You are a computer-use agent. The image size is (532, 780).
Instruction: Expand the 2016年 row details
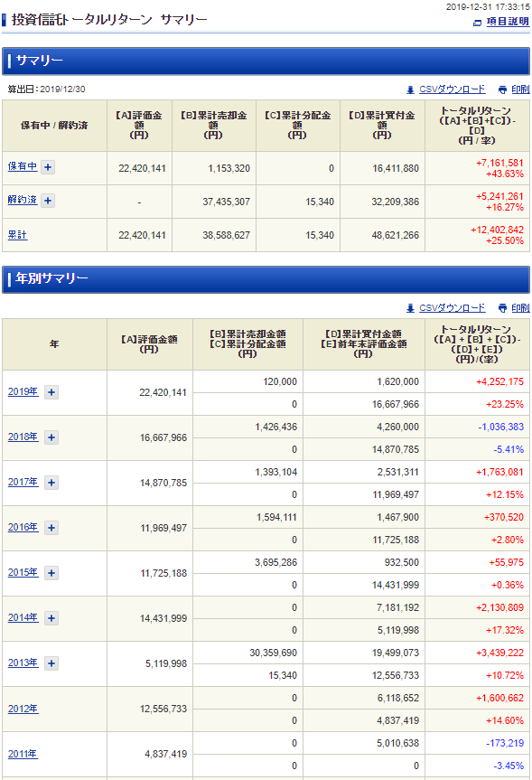pyautogui.click(x=51, y=528)
